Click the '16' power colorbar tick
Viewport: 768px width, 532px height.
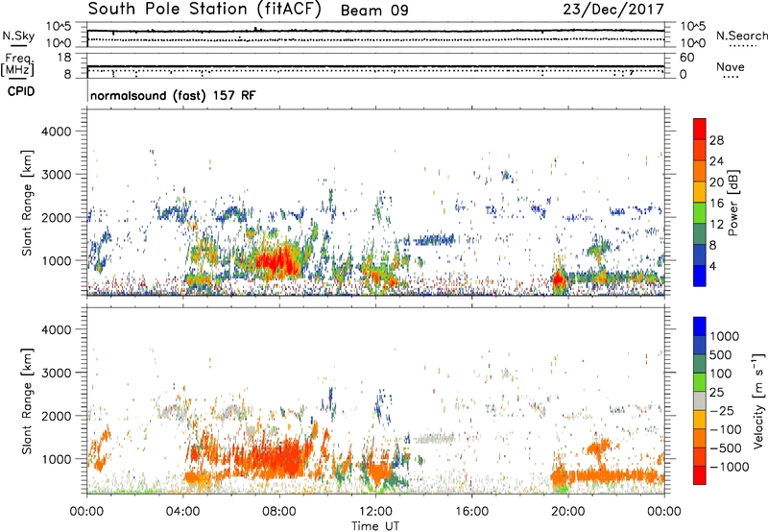(716, 204)
